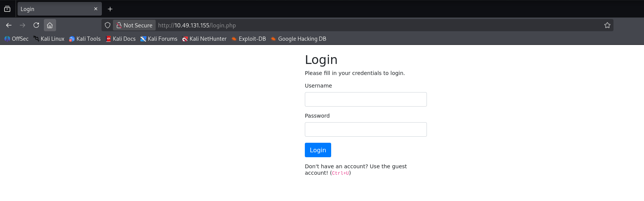The width and height of the screenshot is (644, 201).
Task: Open the Kali Docs bookmark
Action: (x=121, y=39)
